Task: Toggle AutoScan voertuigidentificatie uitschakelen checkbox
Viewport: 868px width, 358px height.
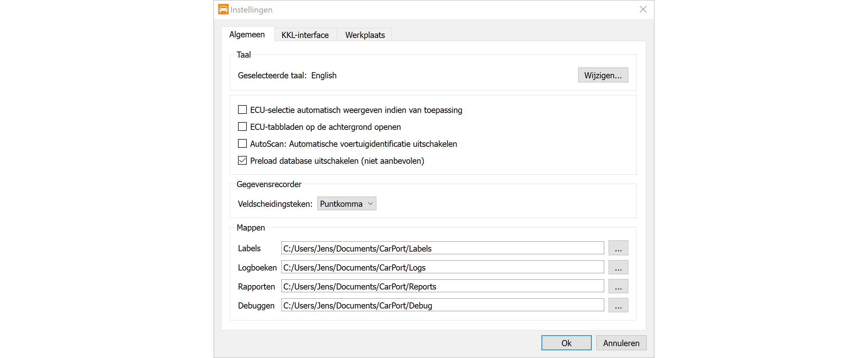Action: pos(242,144)
